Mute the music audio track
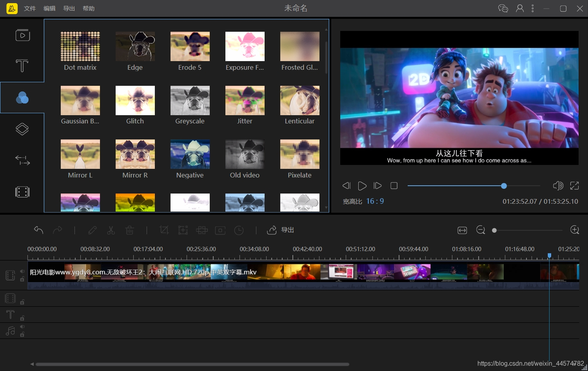Screen dimensions: 588x371 pos(22,326)
